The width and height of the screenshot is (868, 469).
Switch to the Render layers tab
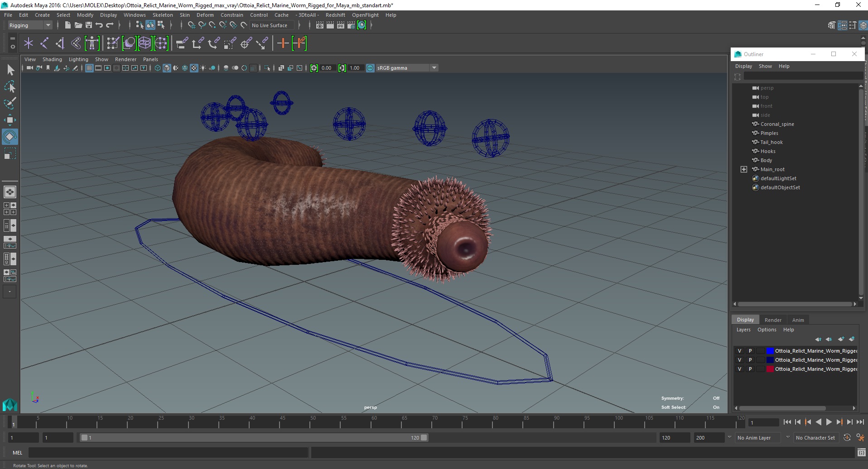773,320
